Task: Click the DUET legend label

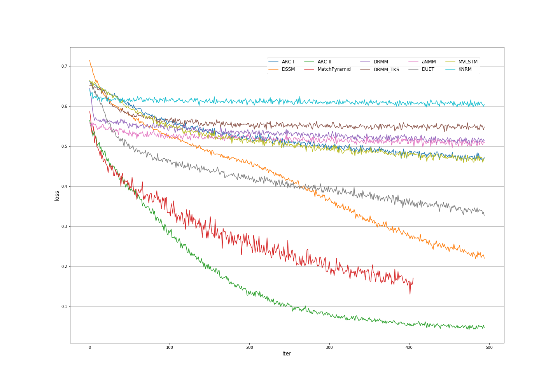Action: tap(428, 69)
